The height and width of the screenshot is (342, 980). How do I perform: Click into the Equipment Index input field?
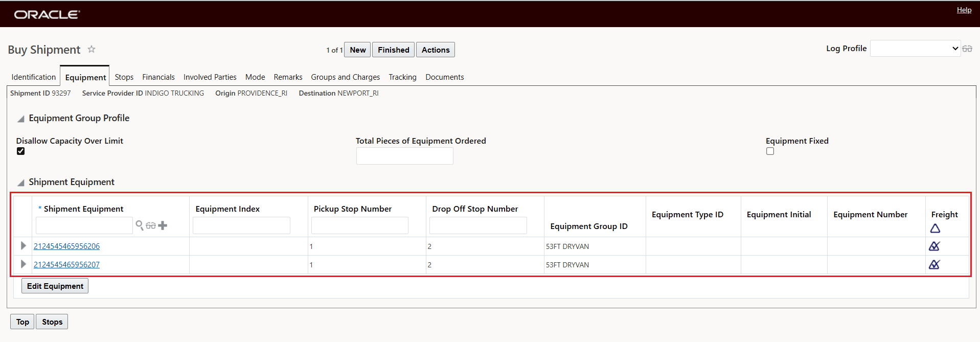[x=241, y=225]
